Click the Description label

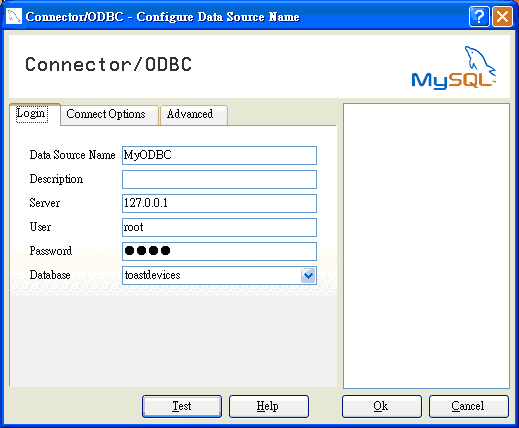tap(56, 179)
